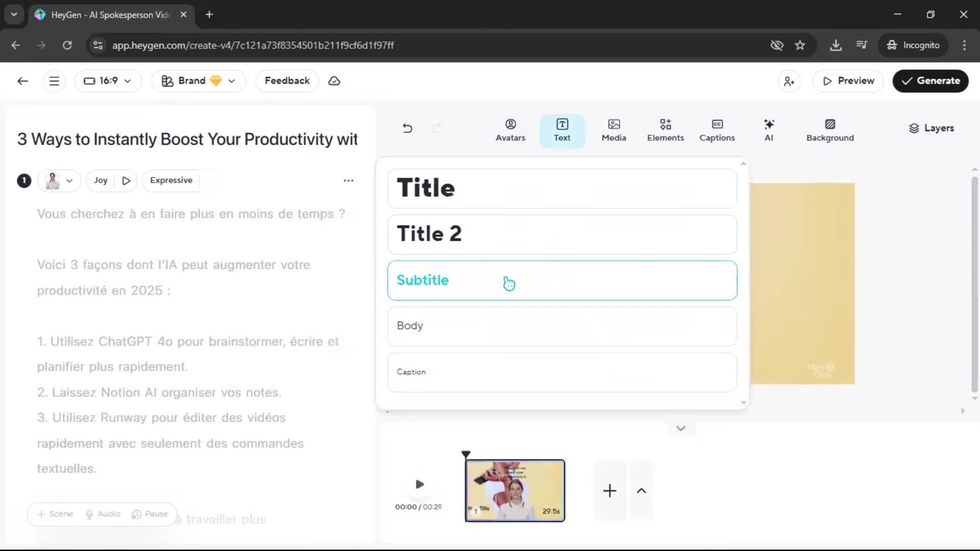The height and width of the screenshot is (551, 980).
Task: Expand the 16:9 aspect ratio dropdown
Action: (x=108, y=81)
